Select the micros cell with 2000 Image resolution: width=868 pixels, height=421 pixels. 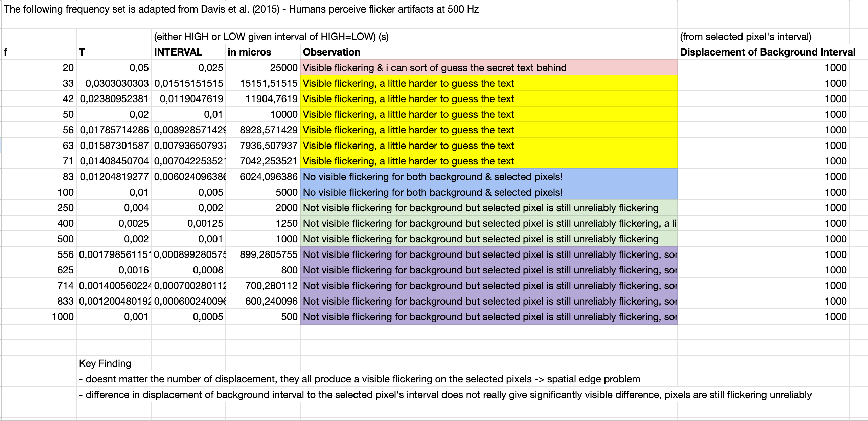[263, 207]
